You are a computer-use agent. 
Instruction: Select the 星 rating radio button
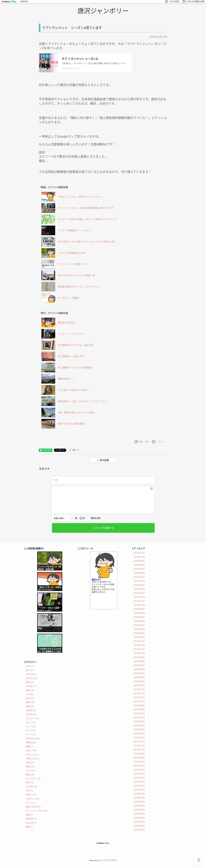tap(81, 518)
